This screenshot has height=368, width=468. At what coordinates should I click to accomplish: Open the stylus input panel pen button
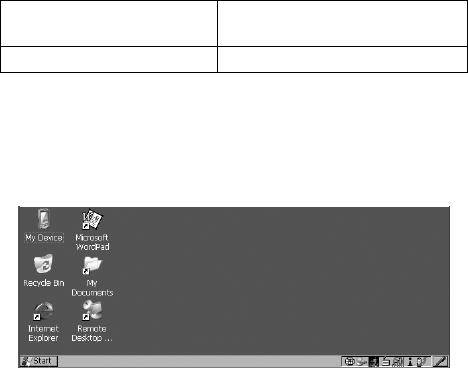(x=440, y=361)
